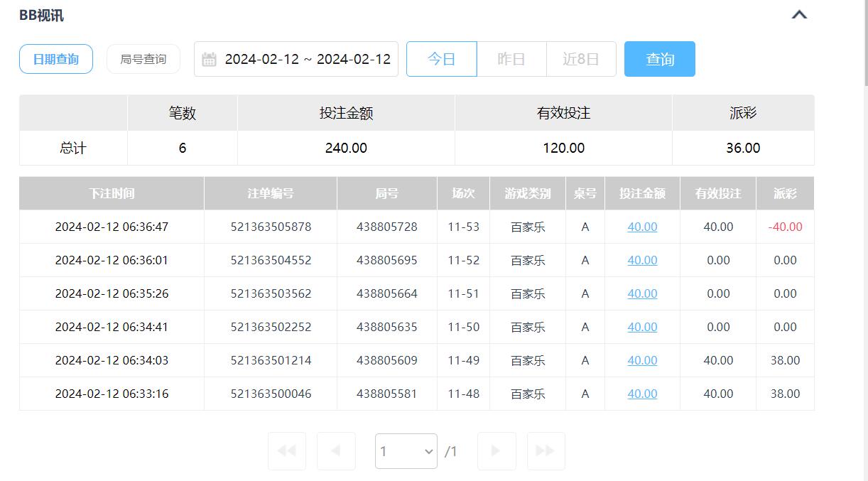The height and width of the screenshot is (481, 868).
Task: Go to first page with double-left arrow
Action: click(x=287, y=450)
